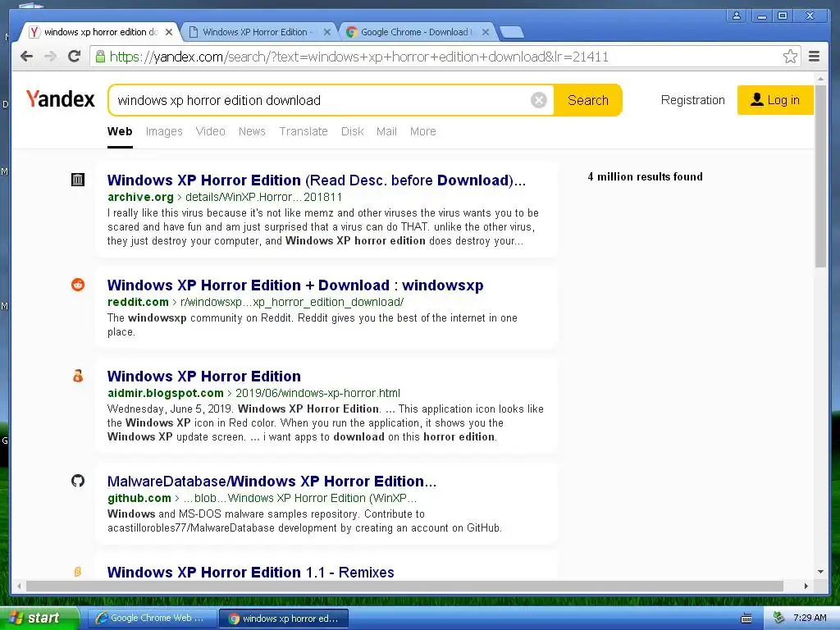Screen dimensions: 840x630
Task: Click the system tray network icon
Action: [779, 618]
